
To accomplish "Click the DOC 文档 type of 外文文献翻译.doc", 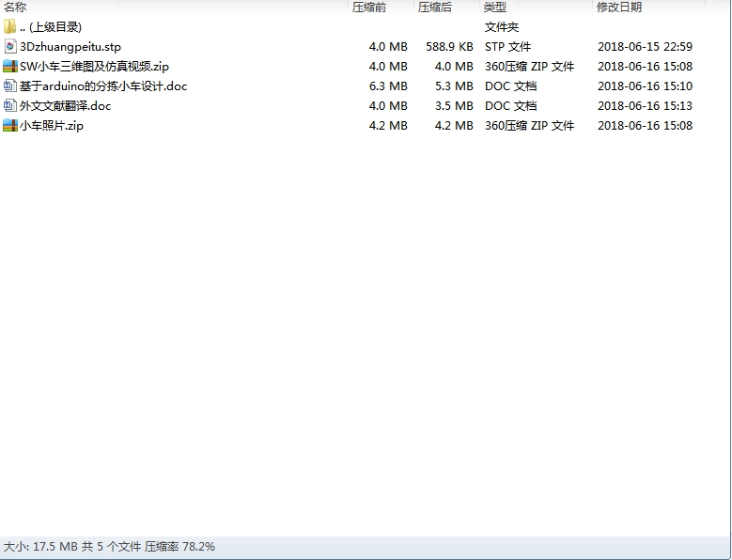I will click(511, 106).
